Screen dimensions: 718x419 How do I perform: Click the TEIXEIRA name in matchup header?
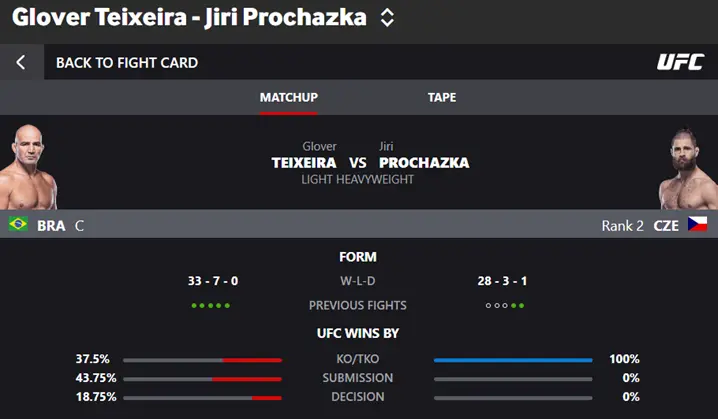coord(304,163)
